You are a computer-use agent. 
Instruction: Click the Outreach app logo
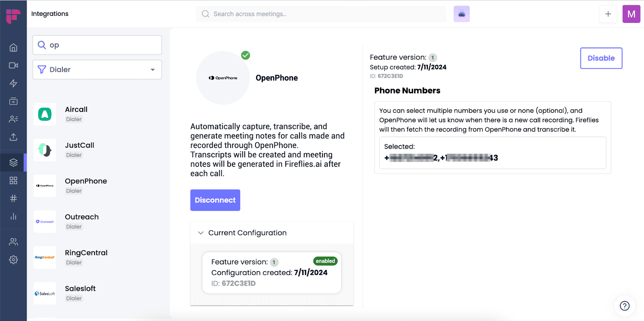click(x=45, y=222)
